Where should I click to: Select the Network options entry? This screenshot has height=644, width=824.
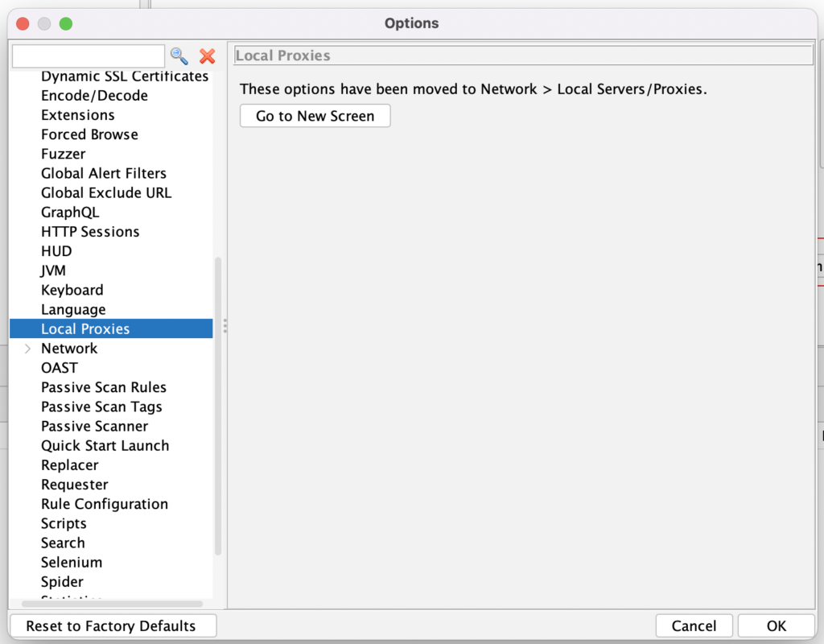click(x=69, y=349)
